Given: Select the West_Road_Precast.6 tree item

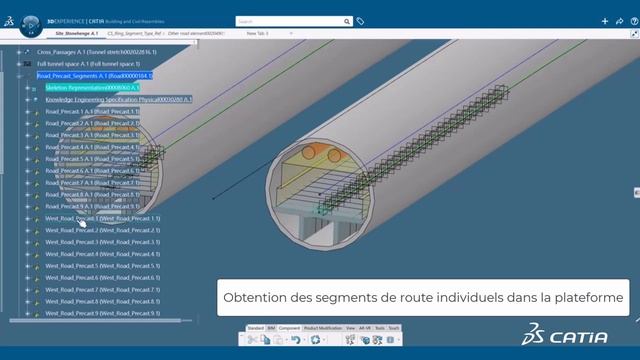Looking at the screenshot, I should click(102, 278).
